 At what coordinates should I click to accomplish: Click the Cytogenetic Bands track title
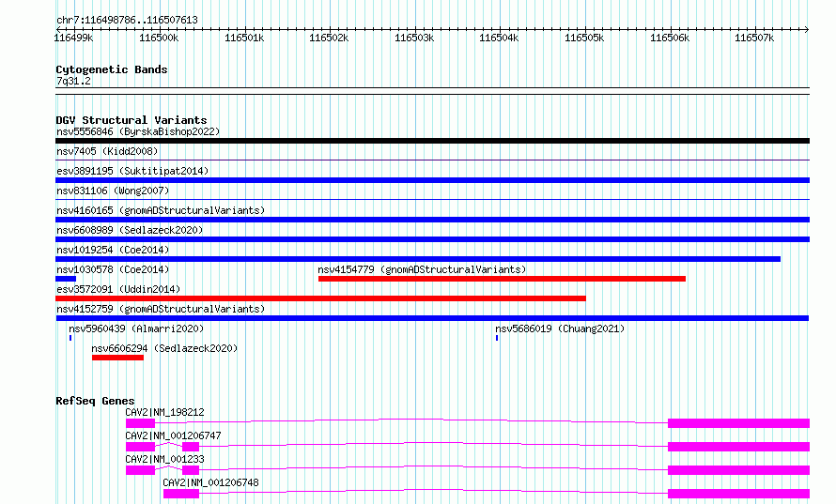(112, 69)
